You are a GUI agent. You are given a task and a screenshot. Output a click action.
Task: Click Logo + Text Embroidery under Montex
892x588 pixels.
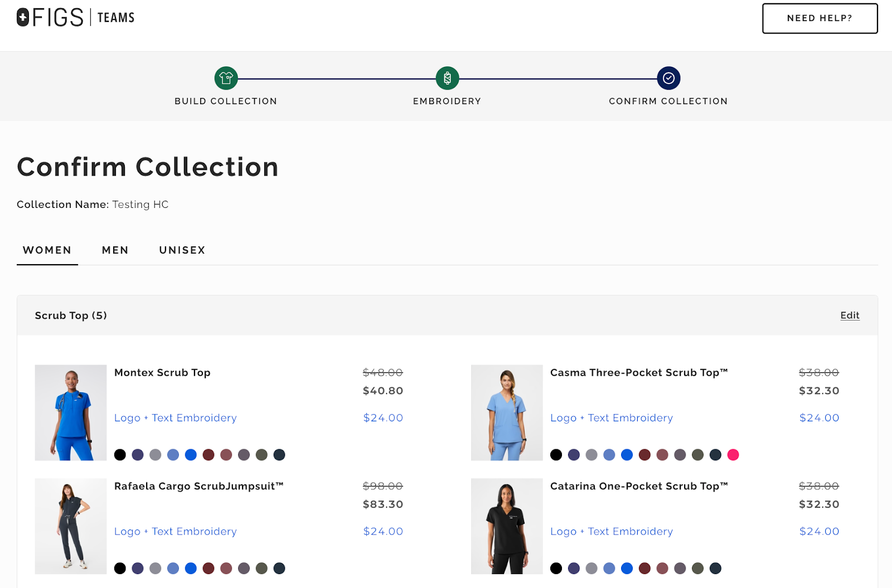tap(176, 418)
